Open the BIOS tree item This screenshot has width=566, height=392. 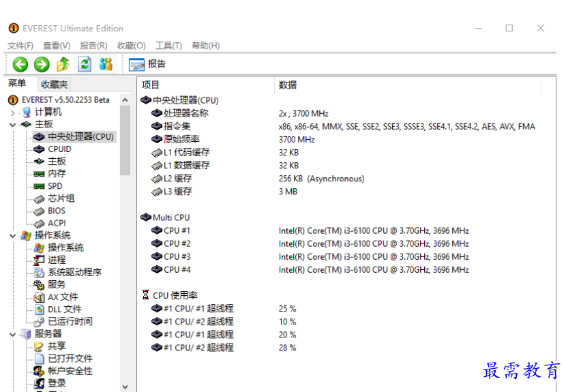(x=50, y=211)
